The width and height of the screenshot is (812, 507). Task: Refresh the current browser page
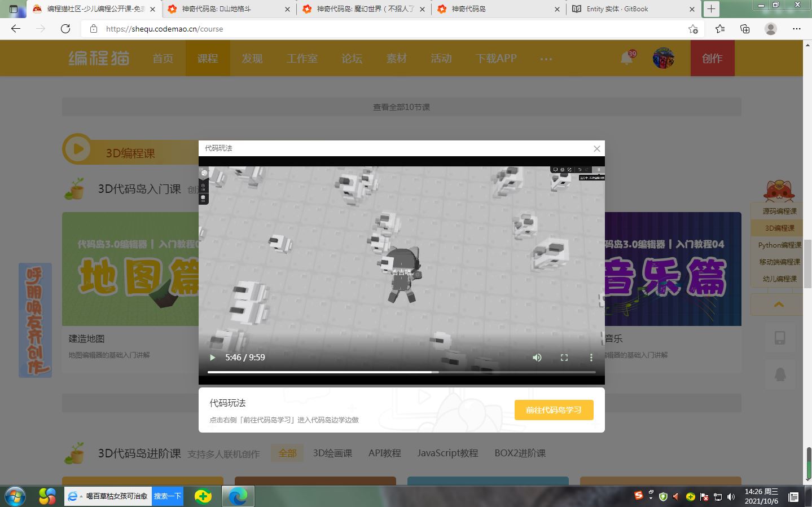[65, 29]
